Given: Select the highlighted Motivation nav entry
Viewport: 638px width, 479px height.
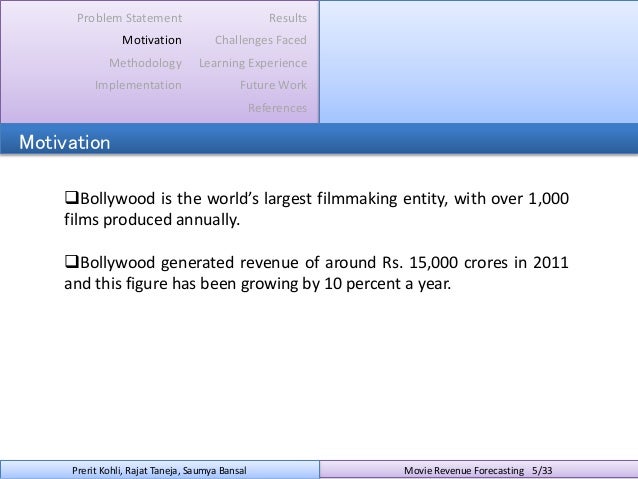Looking at the screenshot, I should (x=152, y=40).
